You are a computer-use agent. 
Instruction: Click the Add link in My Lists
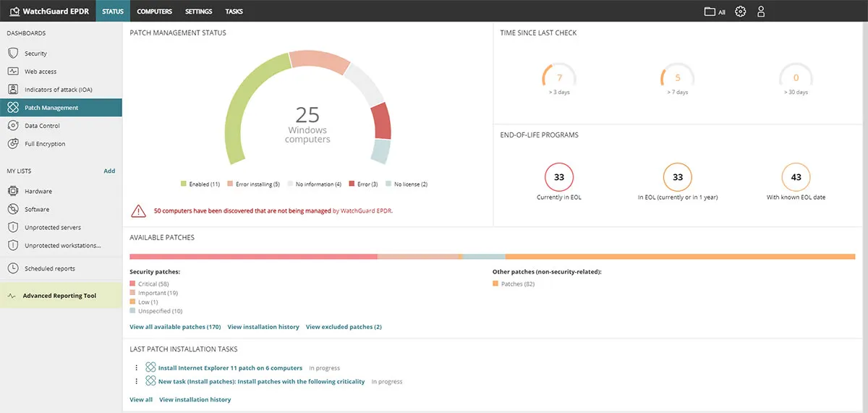(x=109, y=171)
